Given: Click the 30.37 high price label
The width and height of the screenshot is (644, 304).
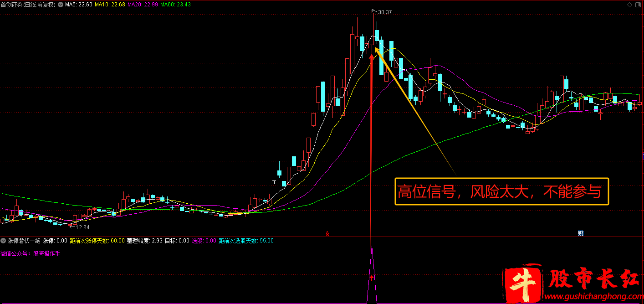Looking at the screenshot, I should (x=384, y=12).
